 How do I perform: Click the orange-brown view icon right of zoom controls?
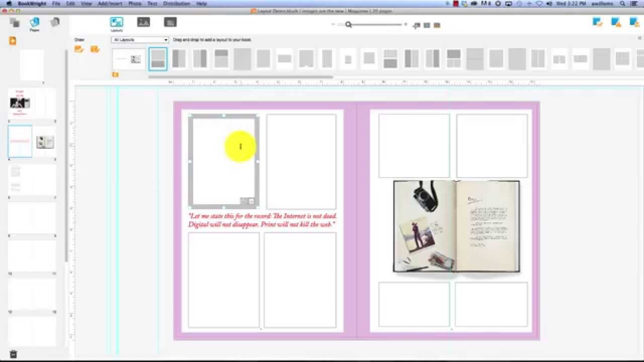(437, 25)
